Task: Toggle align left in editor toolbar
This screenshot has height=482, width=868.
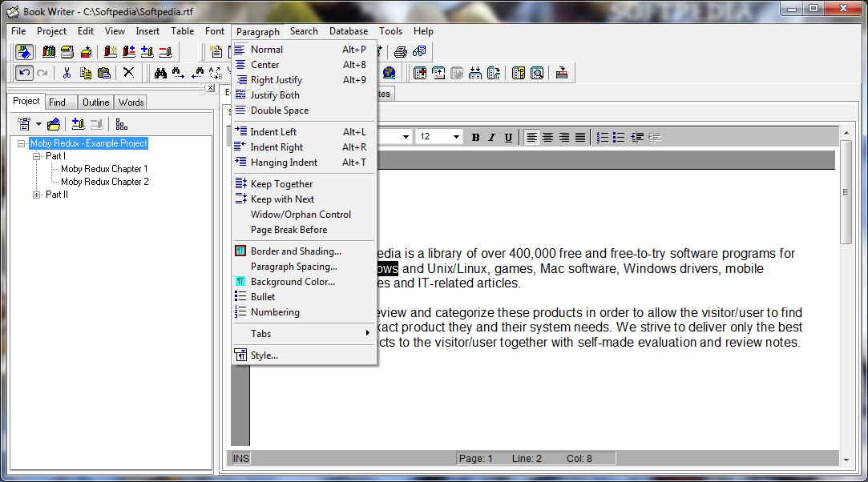Action: 531,137
